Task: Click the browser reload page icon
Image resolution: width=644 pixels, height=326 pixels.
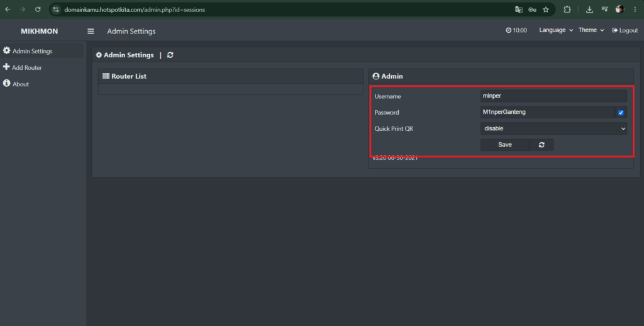Action: (x=38, y=9)
